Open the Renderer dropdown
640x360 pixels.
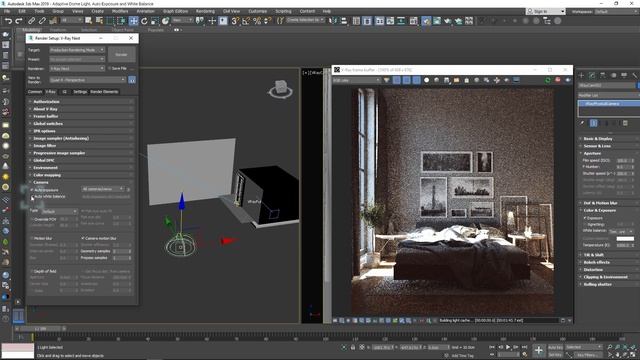tap(77, 69)
